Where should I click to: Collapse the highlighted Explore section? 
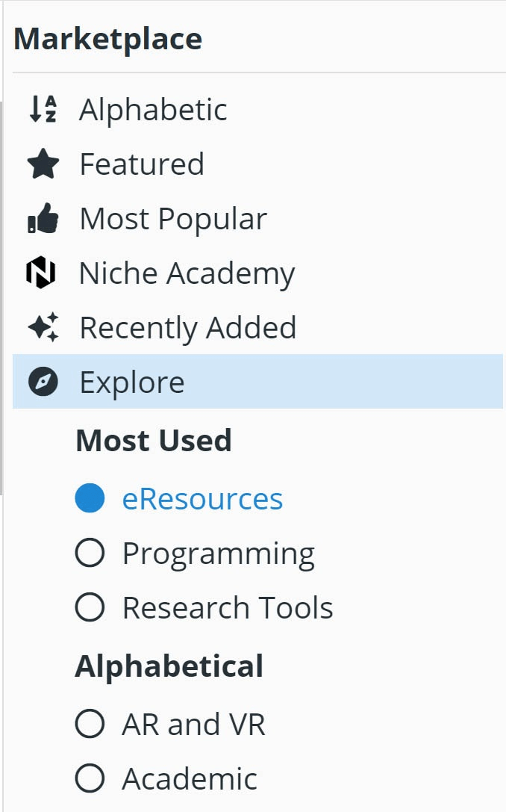click(x=257, y=382)
